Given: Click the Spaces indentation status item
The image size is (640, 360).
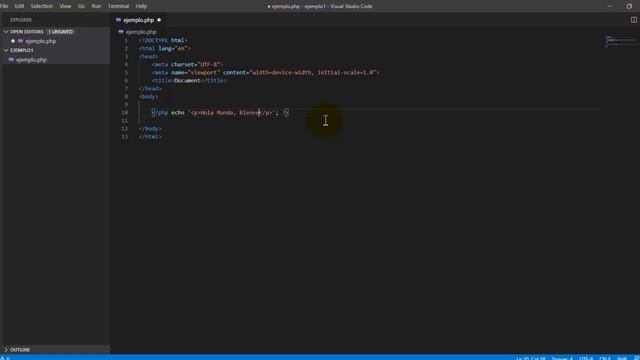Looking at the screenshot, I should 562,358.
